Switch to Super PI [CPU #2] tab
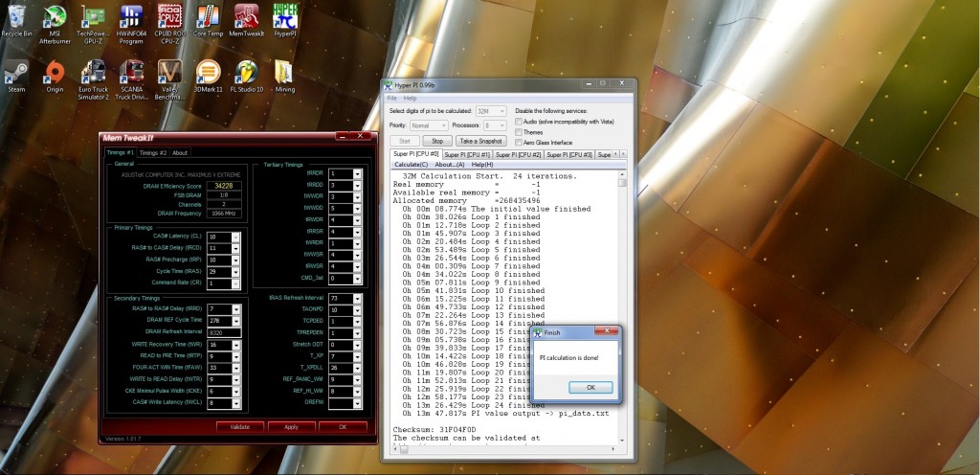The width and height of the screenshot is (980, 475). coord(518,154)
